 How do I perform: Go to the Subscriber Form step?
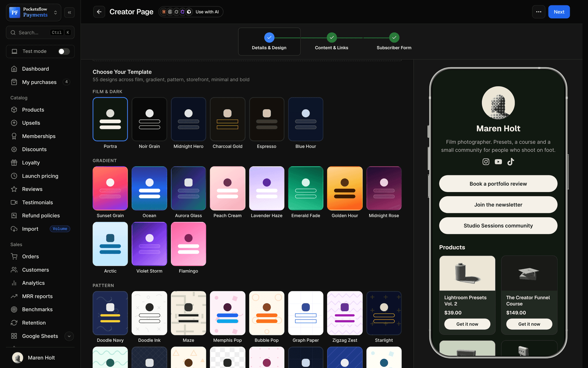[x=394, y=42]
